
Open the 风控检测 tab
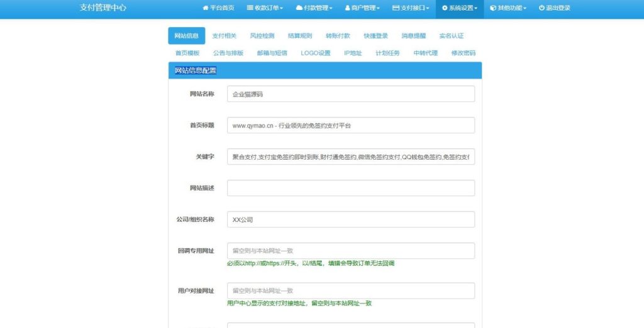[262, 36]
